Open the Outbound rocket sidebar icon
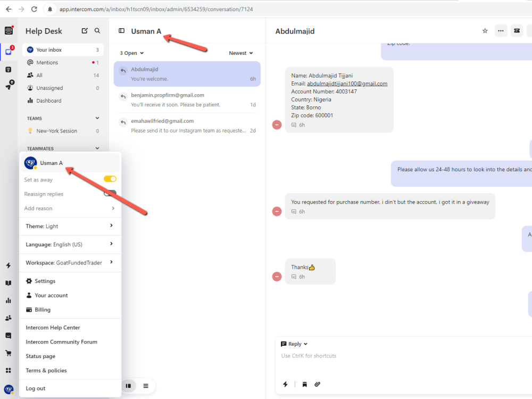Image resolution: width=532 pixels, height=399 pixels. coord(10,85)
